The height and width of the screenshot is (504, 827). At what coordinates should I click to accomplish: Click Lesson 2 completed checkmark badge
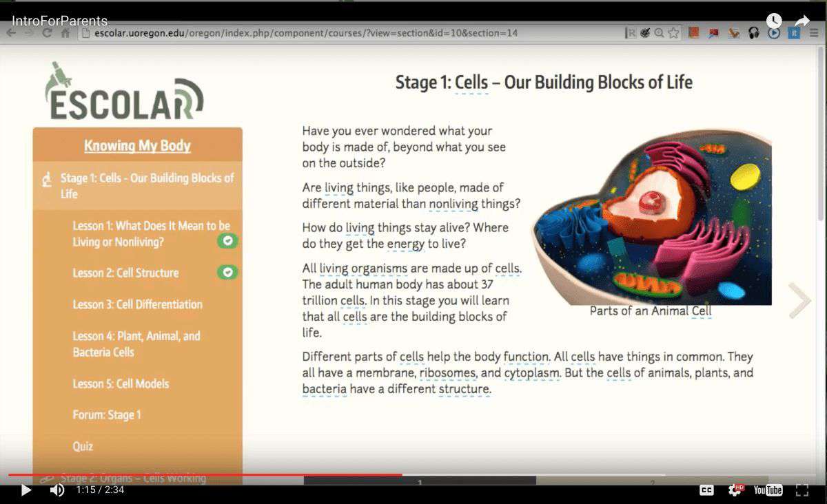[227, 272]
